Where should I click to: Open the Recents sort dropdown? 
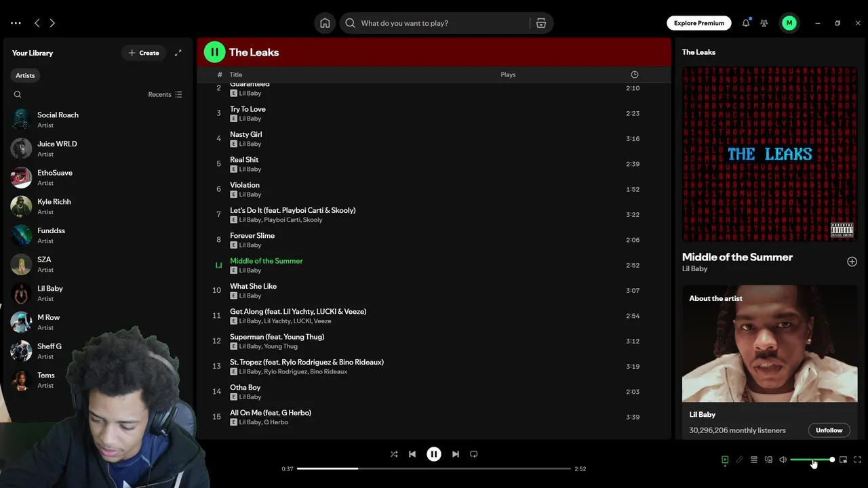[x=165, y=94]
